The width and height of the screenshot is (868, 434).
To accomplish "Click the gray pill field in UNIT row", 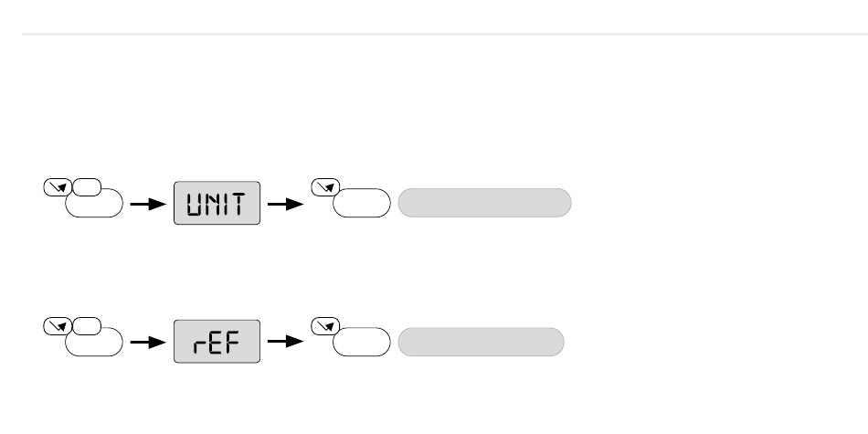I will tap(484, 203).
